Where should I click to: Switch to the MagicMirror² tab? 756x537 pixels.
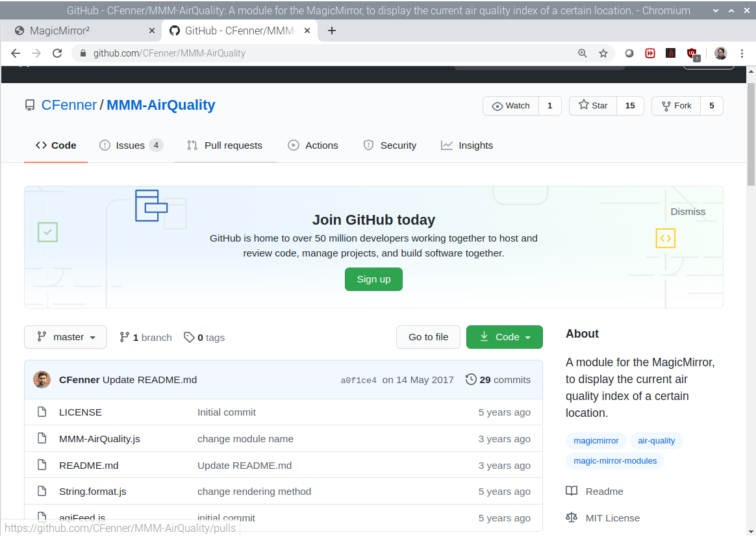[82, 31]
